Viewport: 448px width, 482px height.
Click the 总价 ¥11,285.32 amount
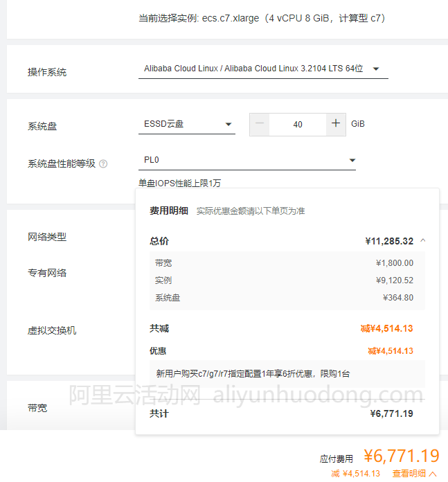tap(389, 241)
